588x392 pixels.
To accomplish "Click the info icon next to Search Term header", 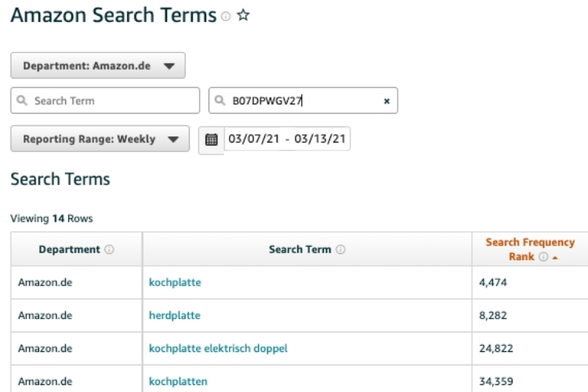I will [x=340, y=249].
